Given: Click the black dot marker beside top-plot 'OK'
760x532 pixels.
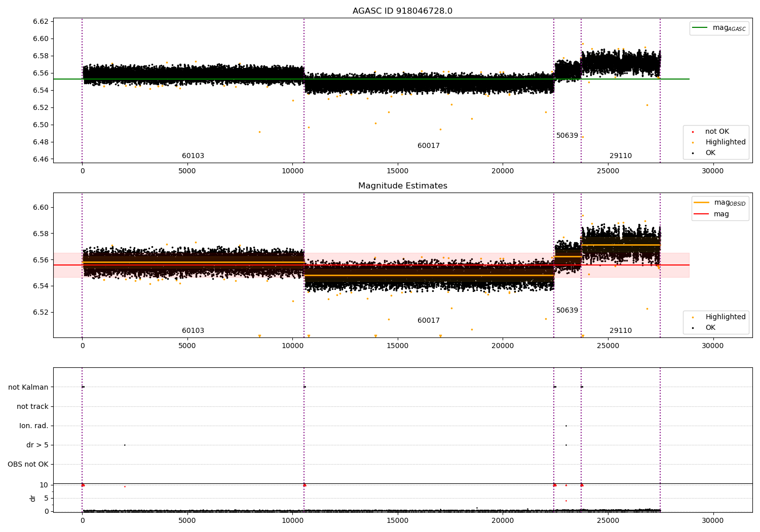Looking at the screenshot, I should click(693, 153).
